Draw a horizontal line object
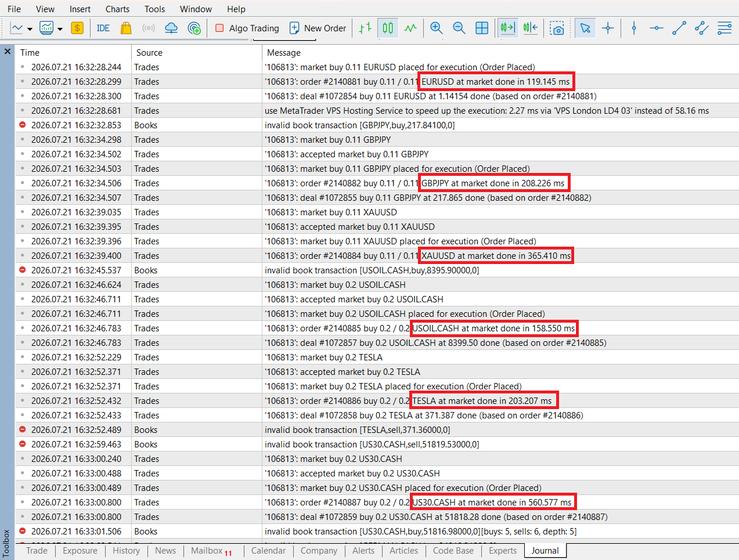 (x=657, y=28)
